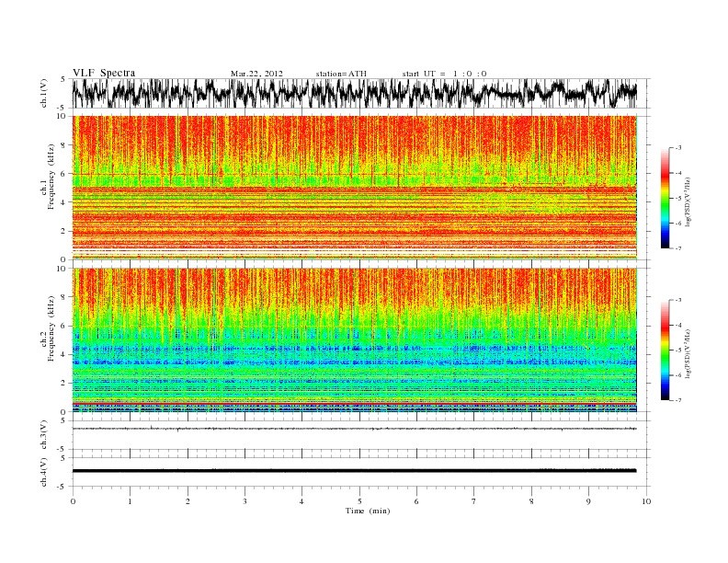Image resolution: width=728 pixels, height=563 pixels.
Task: Click the "VLF Spectra" plot title
Action: point(104,73)
